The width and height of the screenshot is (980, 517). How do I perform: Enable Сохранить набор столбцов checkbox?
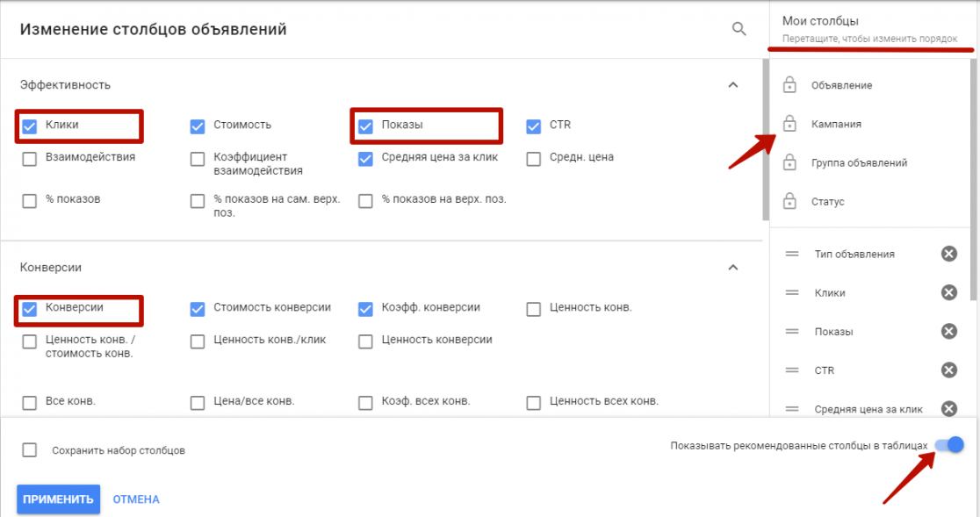[x=29, y=450]
